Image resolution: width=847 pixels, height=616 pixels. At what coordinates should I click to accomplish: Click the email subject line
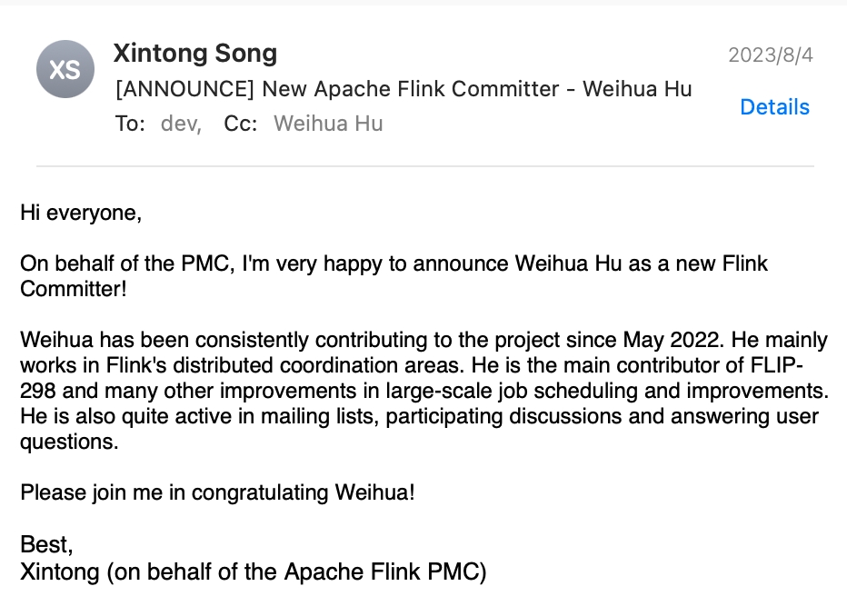click(403, 89)
